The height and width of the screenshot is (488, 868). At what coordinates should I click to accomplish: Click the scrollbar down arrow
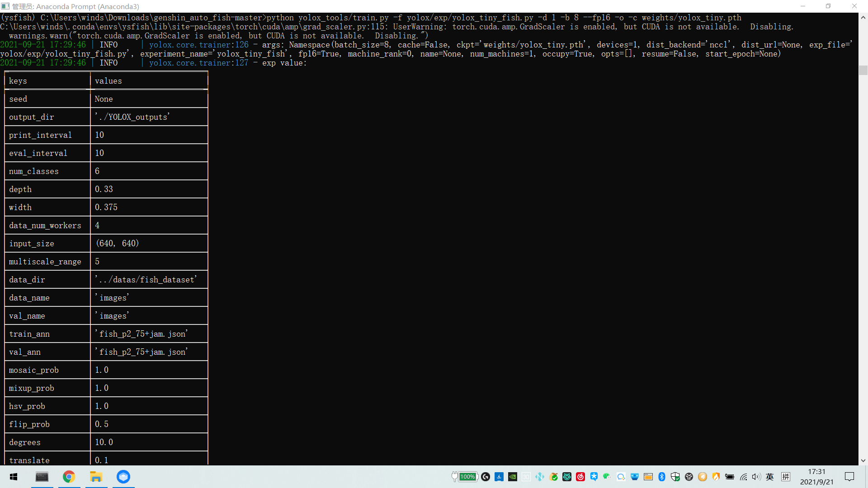[863, 461]
